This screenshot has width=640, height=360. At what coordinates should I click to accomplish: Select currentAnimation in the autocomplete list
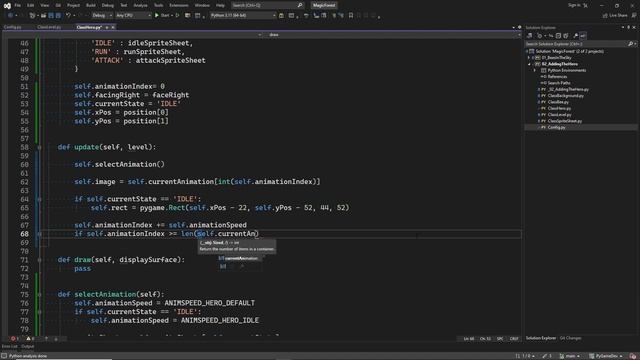[x=241, y=258]
